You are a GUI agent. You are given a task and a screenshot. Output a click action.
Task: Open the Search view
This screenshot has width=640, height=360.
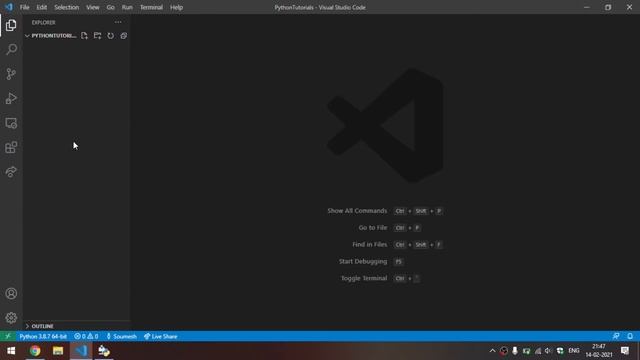pyautogui.click(x=11, y=49)
